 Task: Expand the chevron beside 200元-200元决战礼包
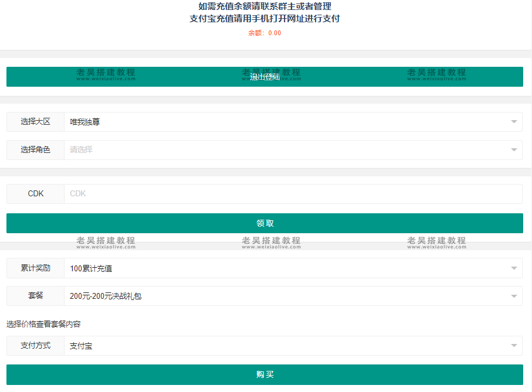click(513, 296)
